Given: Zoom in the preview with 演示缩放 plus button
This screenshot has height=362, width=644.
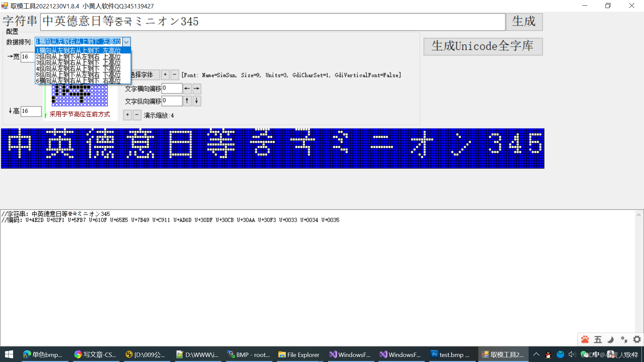Looking at the screenshot, I should [x=127, y=115].
